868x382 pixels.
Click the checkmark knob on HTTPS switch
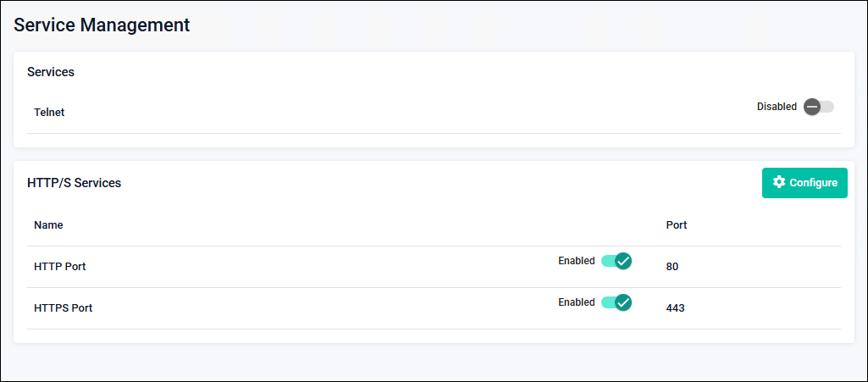coord(623,302)
